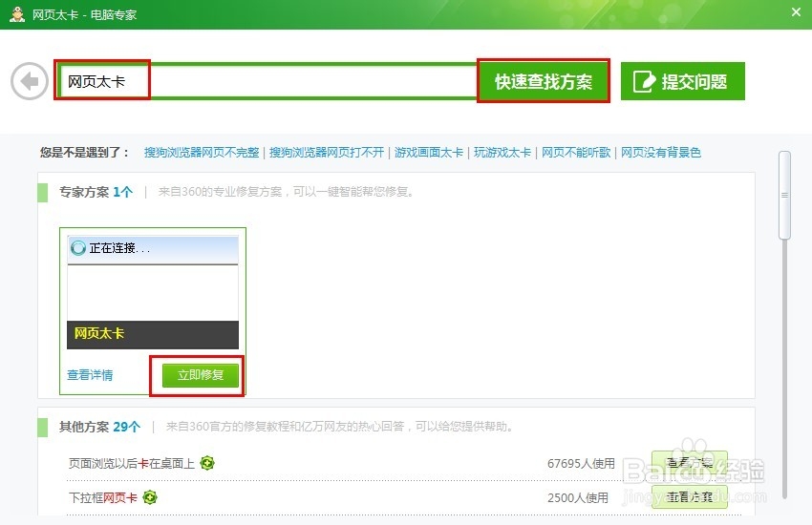Click the 2500人使用 usage count
This screenshot has height=525, width=812.
coord(578,497)
